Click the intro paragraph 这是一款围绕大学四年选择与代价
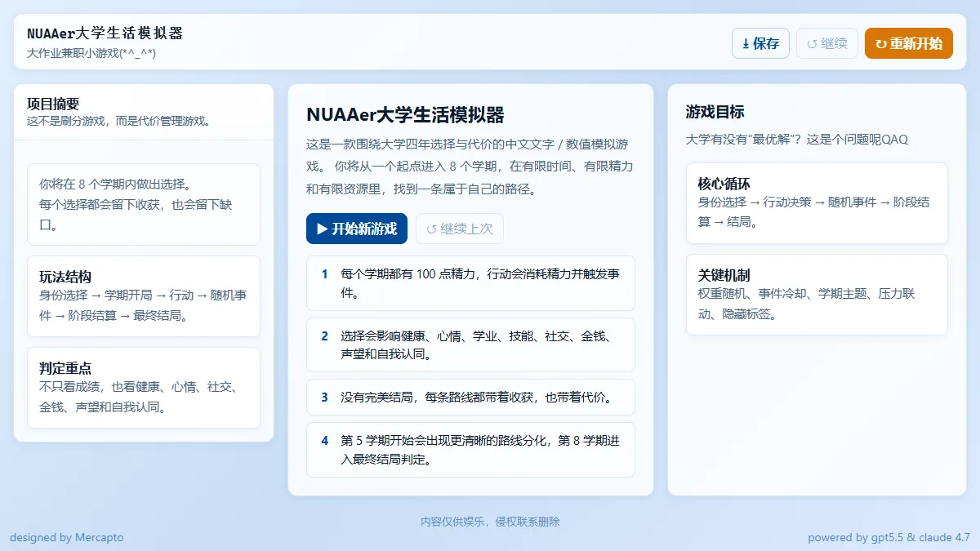Viewport: 980px width, 551px height. point(470,167)
